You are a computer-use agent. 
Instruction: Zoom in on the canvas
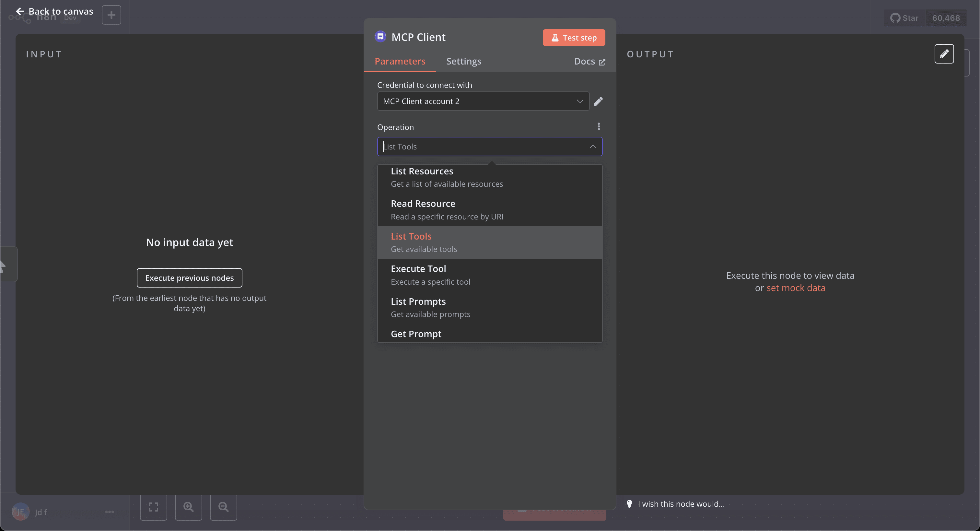point(188,507)
